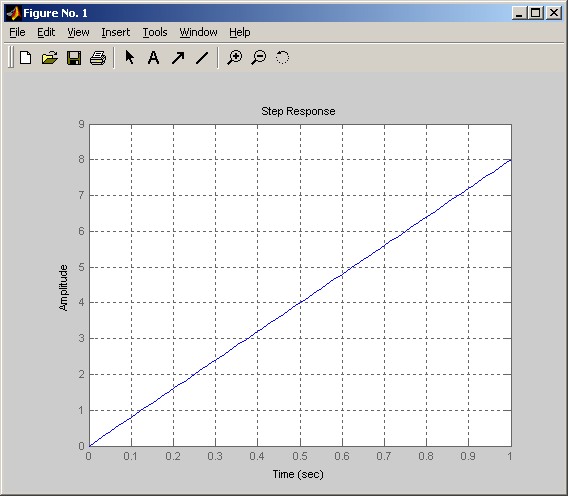Image resolution: width=568 pixels, height=496 pixels.
Task: Click the x-axis tick label 0.5
Action: (300, 456)
